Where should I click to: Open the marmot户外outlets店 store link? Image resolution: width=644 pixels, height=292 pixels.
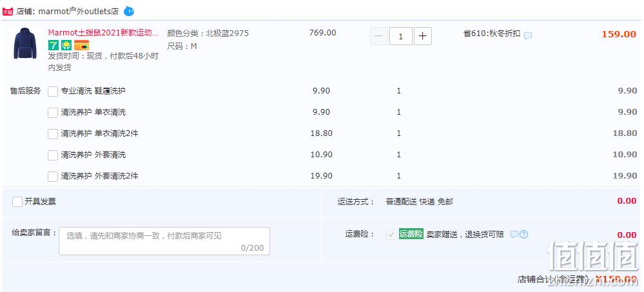(x=79, y=12)
